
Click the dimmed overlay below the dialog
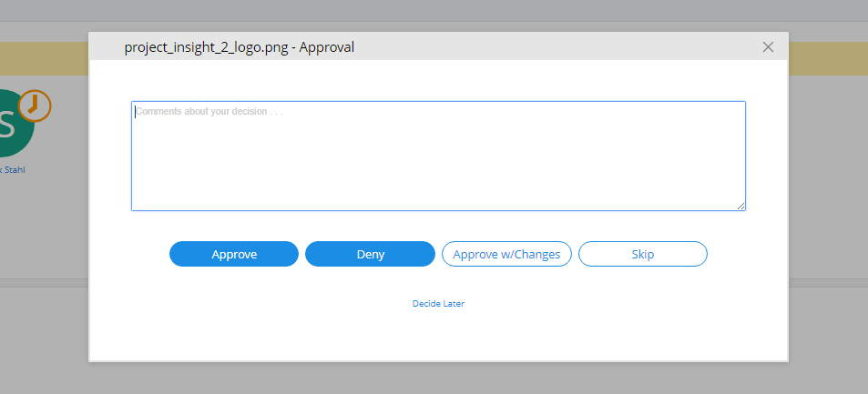[x=438, y=378]
